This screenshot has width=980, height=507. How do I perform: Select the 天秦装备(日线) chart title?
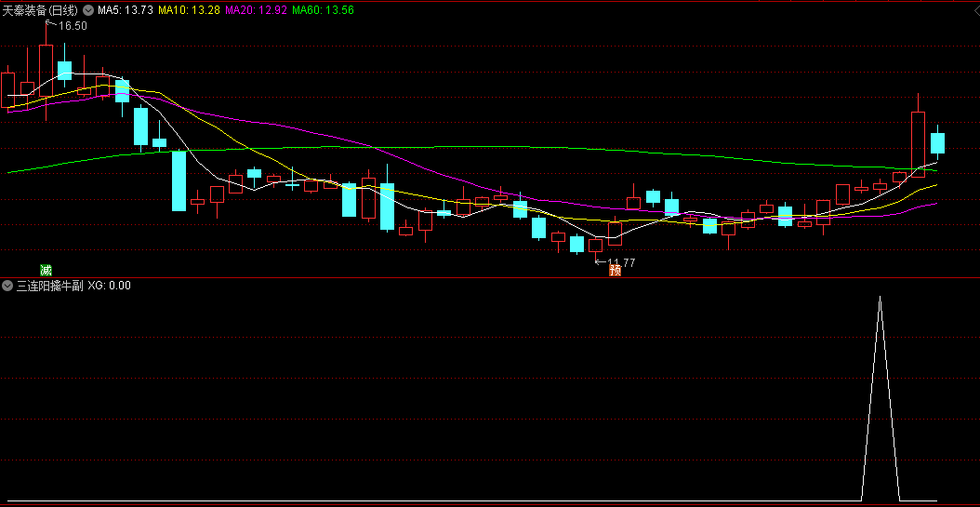tap(41, 10)
